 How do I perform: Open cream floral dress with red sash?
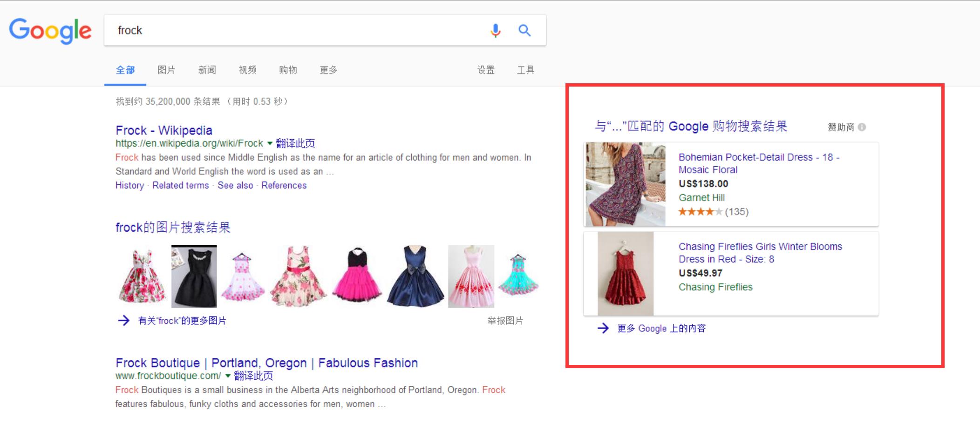click(299, 276)
